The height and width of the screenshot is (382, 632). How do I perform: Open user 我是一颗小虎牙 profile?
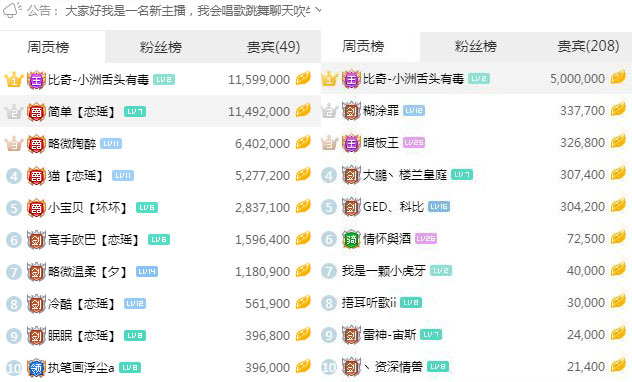(384, 271)
